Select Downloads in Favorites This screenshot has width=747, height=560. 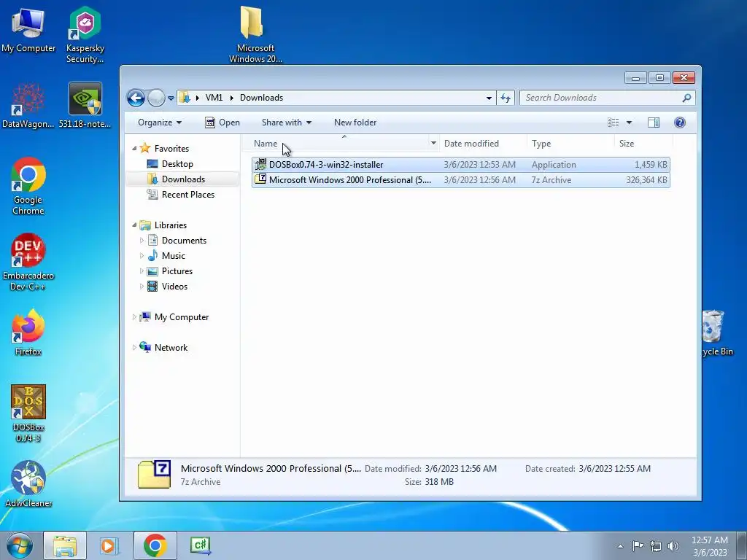click(x=183, y=179)
